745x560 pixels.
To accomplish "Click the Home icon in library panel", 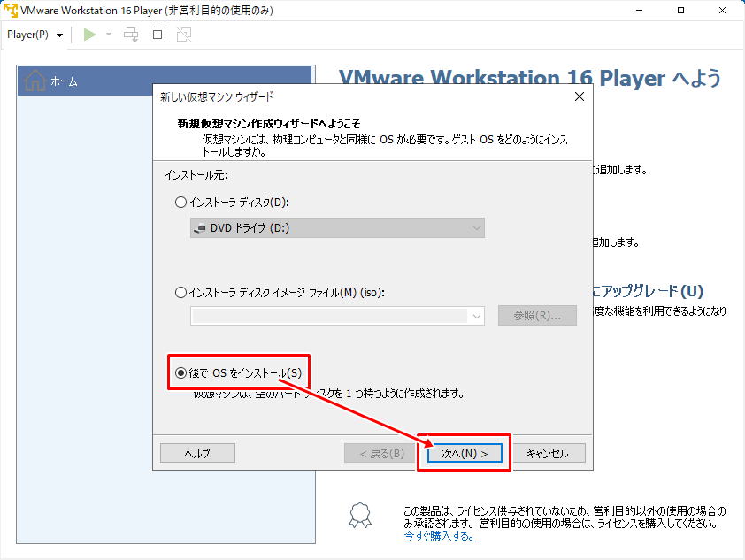I will point(35,81).
